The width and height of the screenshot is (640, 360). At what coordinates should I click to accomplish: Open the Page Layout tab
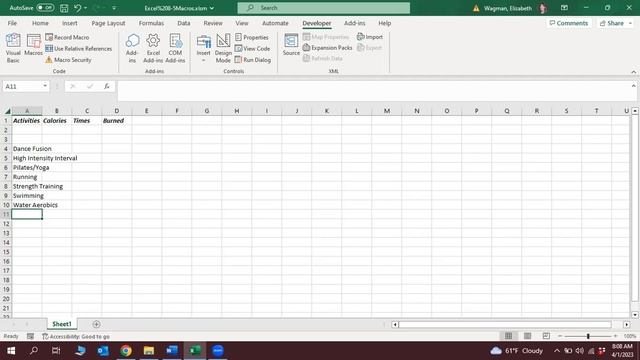(108, 23)
